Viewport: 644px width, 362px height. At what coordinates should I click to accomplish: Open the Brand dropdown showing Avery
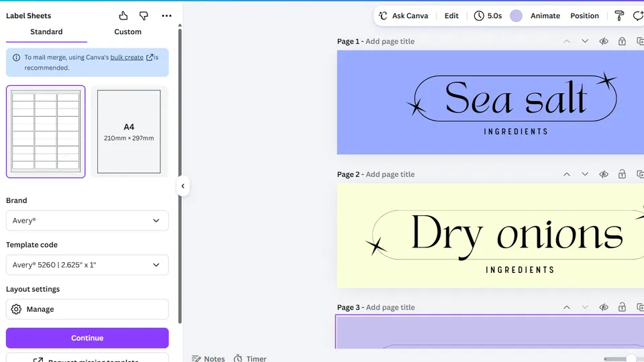pyautogui.click(x=87, y=221)
